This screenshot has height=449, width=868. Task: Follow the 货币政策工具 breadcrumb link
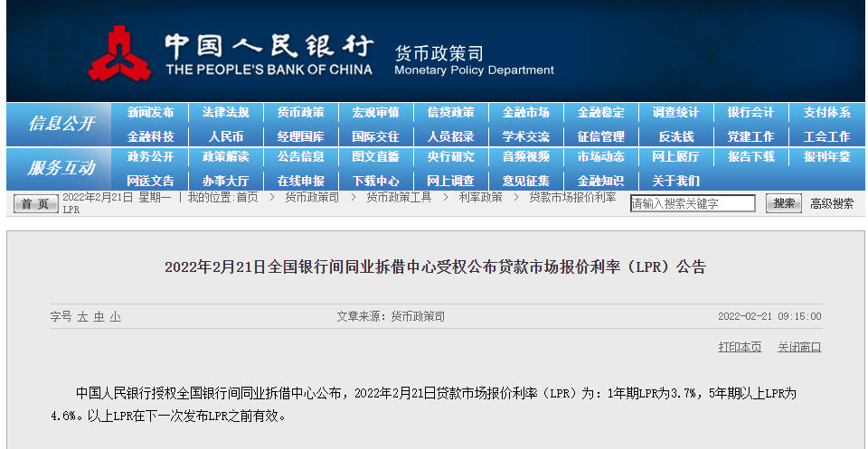click(x=399, y=198)
